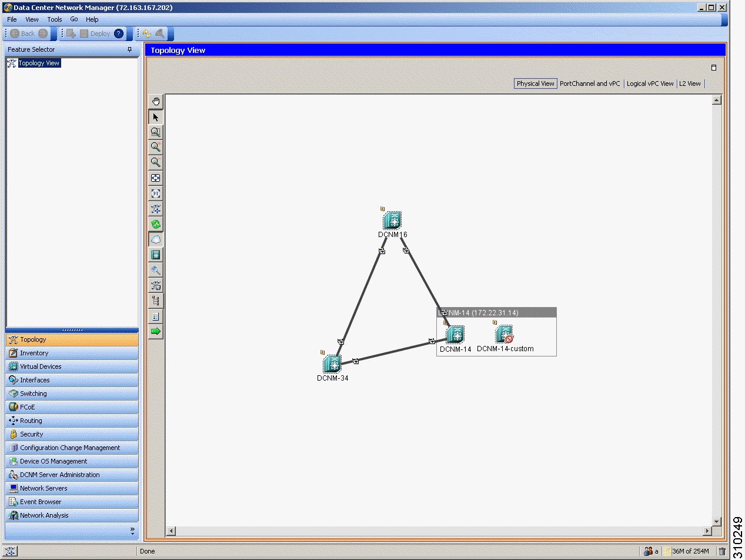Screen dimensions: 745x560
Task: Click the refresh topology icon
Action: click(155, 224)
